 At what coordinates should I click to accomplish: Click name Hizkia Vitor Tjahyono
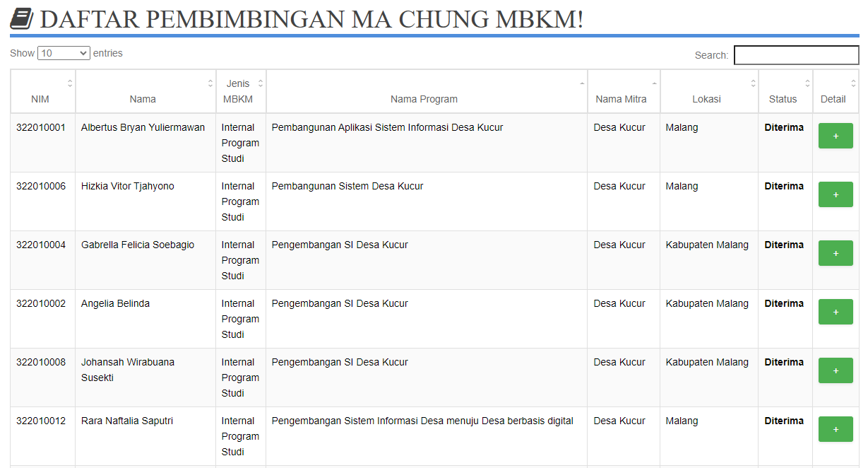click(128, 187)
